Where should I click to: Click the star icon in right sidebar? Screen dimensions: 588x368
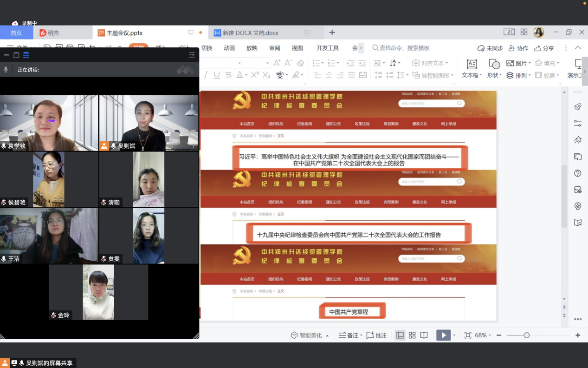[578, 140]
